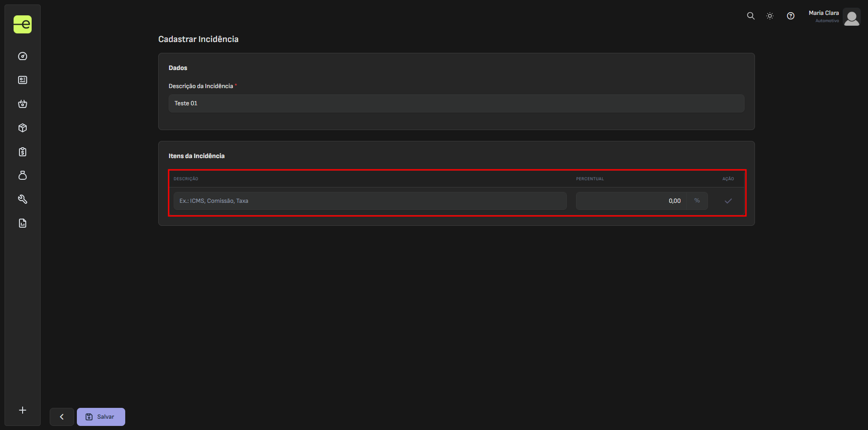Screen dimensions: 868x430
Task: Focus the Descrição da Incidência field
Action: (x=456, y=103)
